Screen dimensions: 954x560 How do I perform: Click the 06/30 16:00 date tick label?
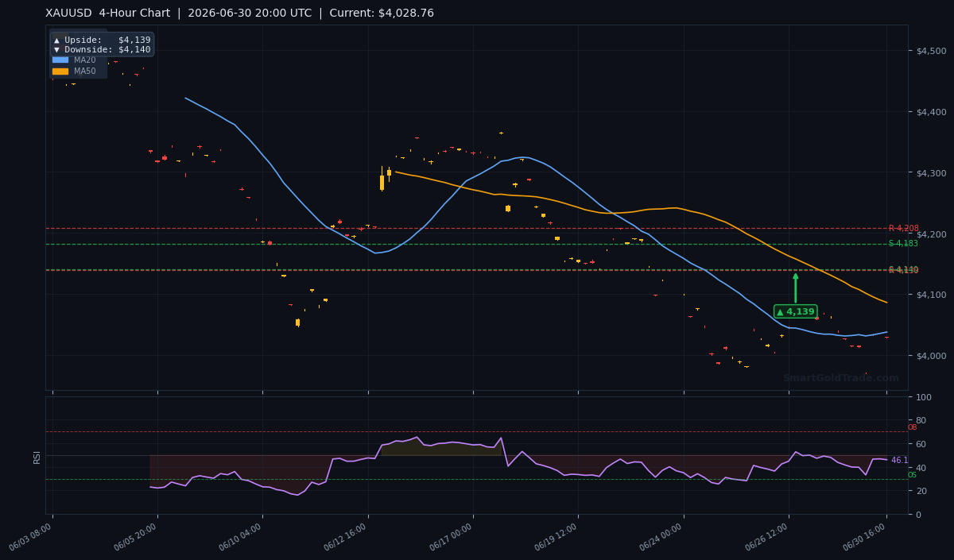tap(866, 538)
